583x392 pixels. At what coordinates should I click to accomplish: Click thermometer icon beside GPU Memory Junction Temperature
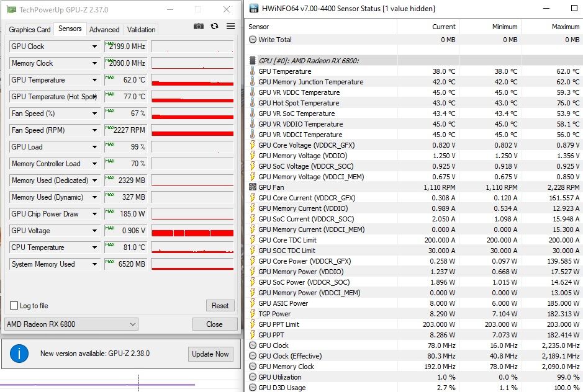click(x=253, y=81)
